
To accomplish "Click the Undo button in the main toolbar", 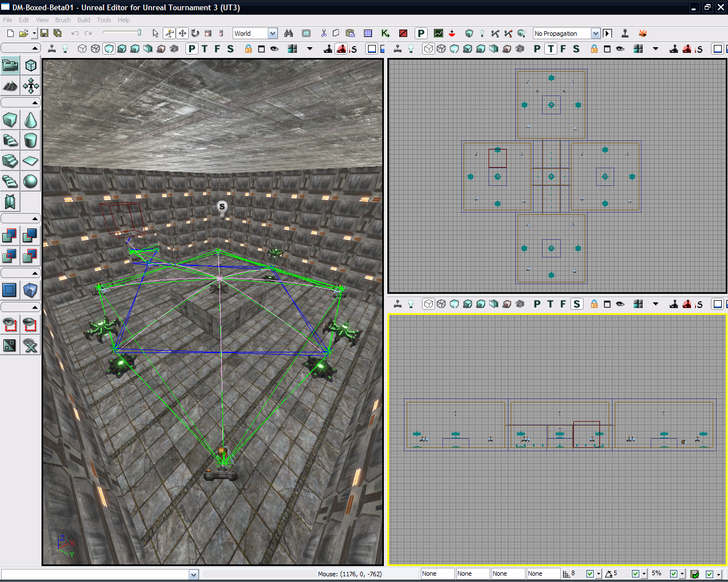I will click(x=75, y=34).
